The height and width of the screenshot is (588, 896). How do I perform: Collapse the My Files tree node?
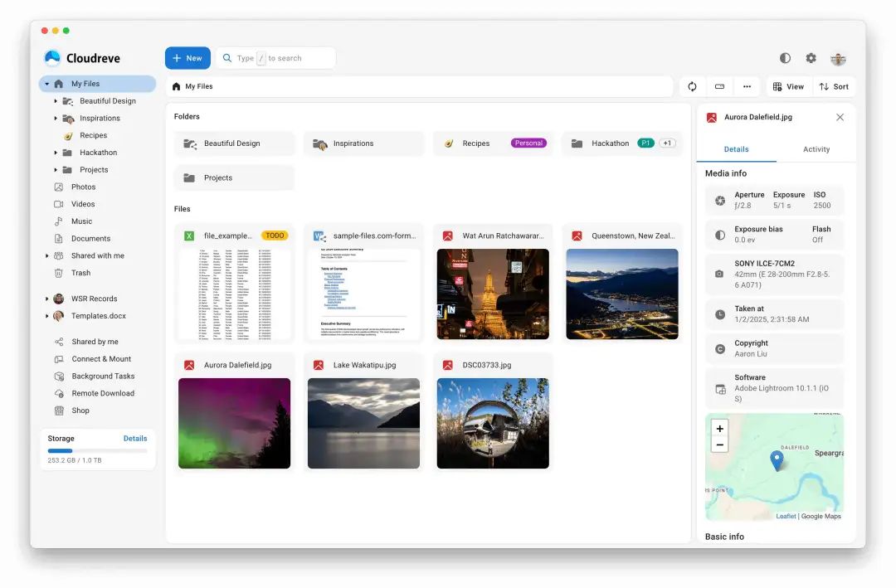[x=46, y=84]
